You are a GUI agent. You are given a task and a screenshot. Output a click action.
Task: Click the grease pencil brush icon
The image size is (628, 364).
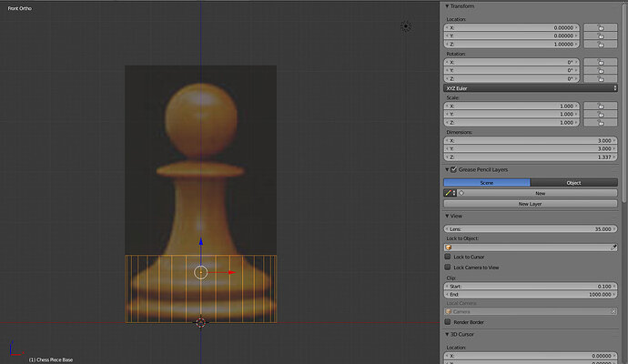(x=448, y=193)
